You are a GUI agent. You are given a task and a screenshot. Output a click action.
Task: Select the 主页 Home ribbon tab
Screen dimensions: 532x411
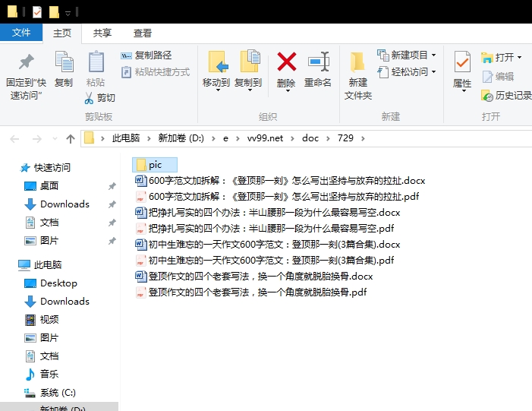point(62,33)
